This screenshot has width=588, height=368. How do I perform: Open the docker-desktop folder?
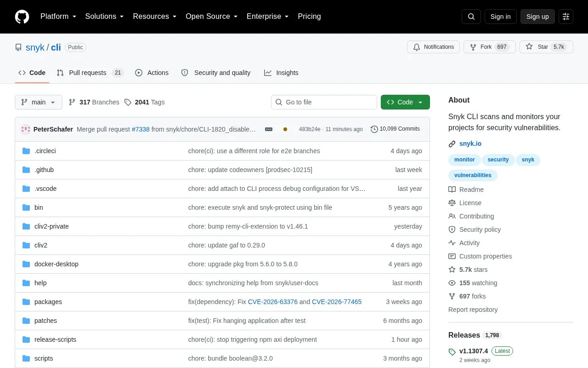(57, 264)
